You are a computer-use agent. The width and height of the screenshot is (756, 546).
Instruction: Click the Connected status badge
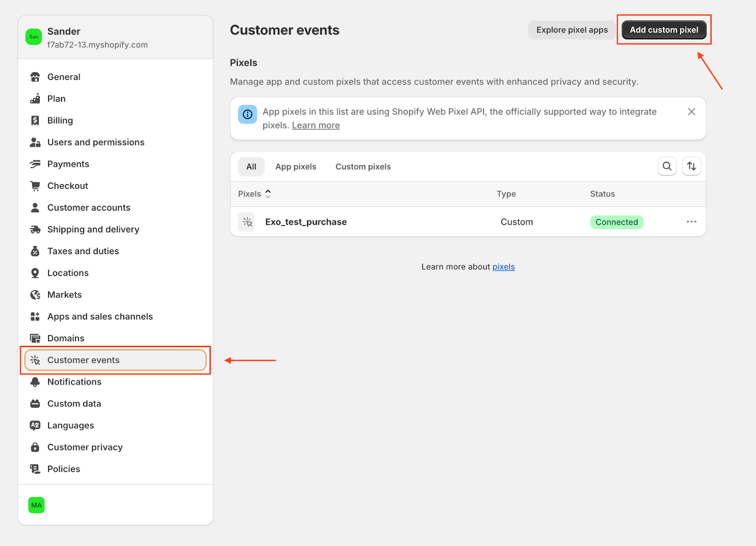point(616,222)
